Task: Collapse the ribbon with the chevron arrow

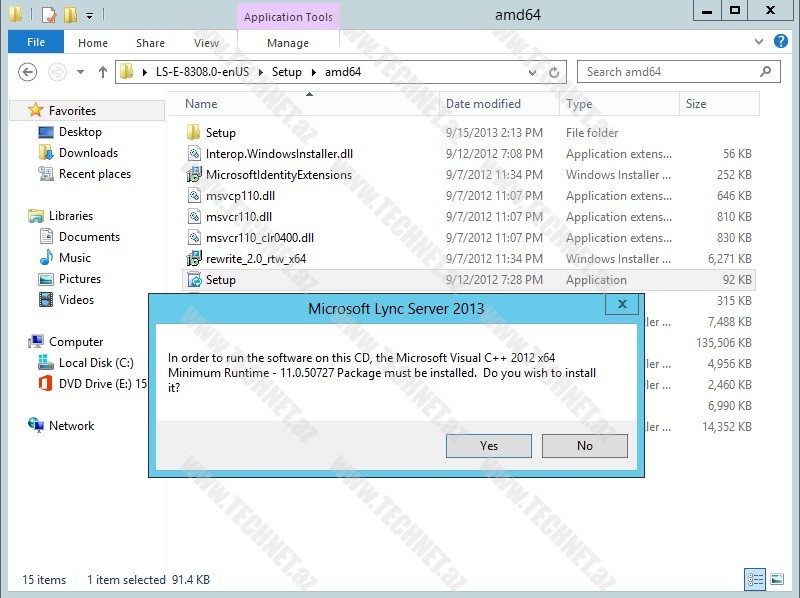Action: click(x=758, y=41)
